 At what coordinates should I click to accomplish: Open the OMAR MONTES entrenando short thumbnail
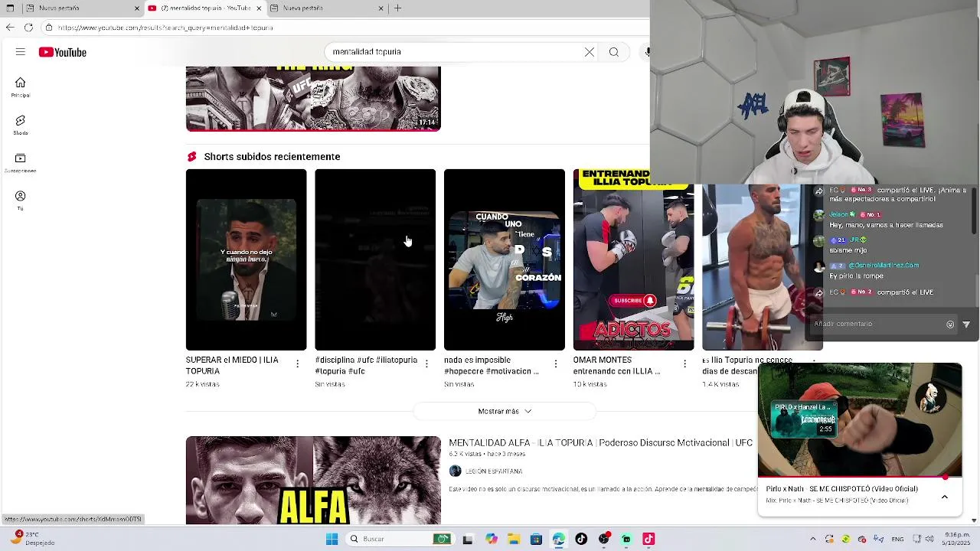[x=633, y=259]
